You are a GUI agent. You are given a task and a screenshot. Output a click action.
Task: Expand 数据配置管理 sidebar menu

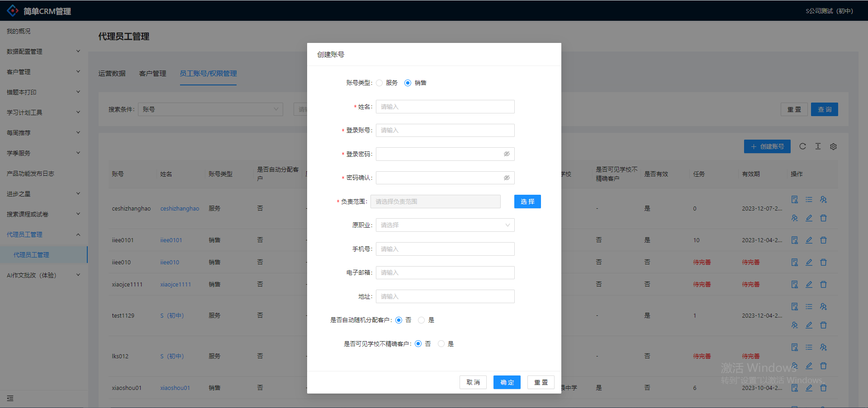point(43,52)
